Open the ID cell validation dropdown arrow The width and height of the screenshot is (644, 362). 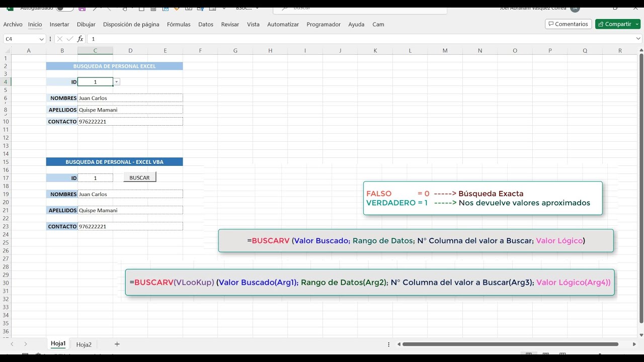(116, 81)
